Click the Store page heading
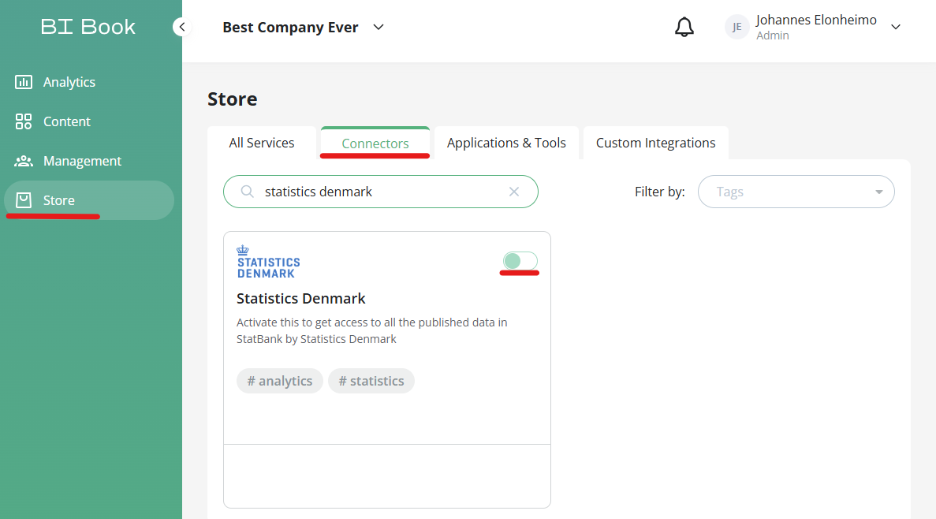 [232, 99]
